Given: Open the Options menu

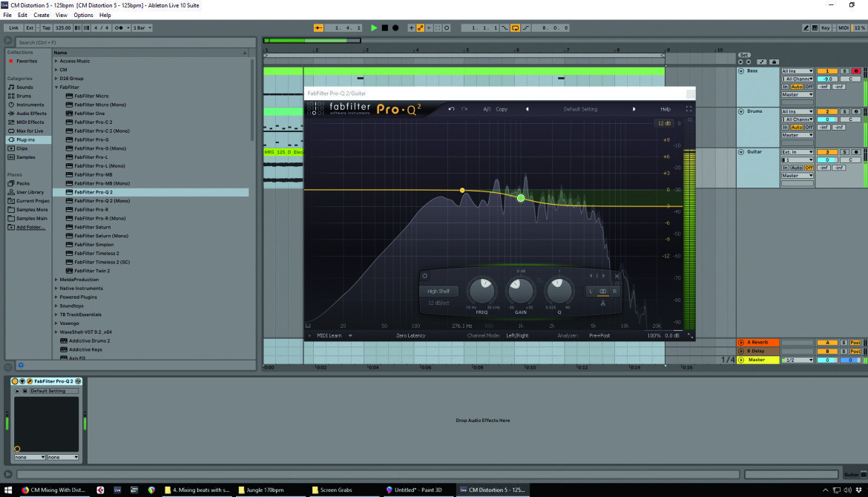Looking at the screenshot, I should point(83,15).
